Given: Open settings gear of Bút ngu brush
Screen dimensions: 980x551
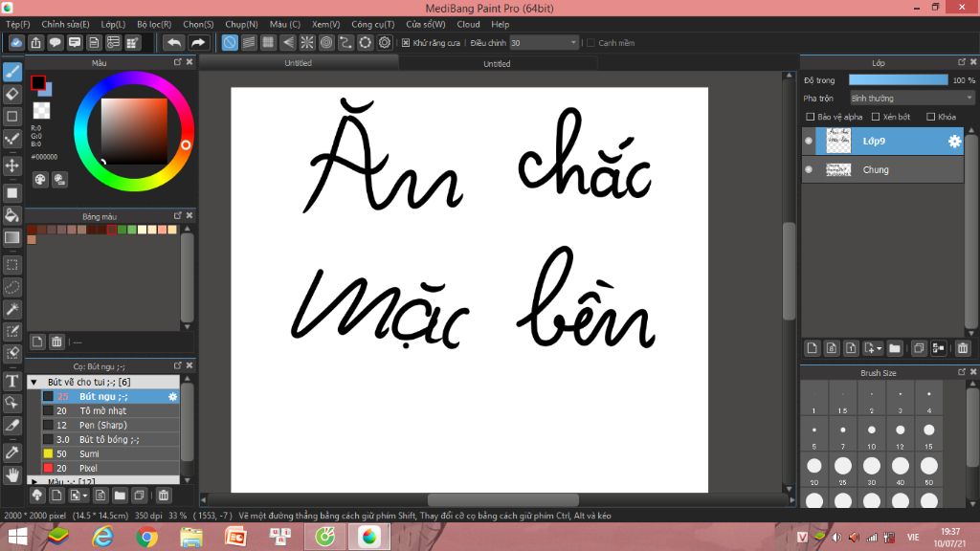Looking at the screenshot, I should tap(173, 397).
